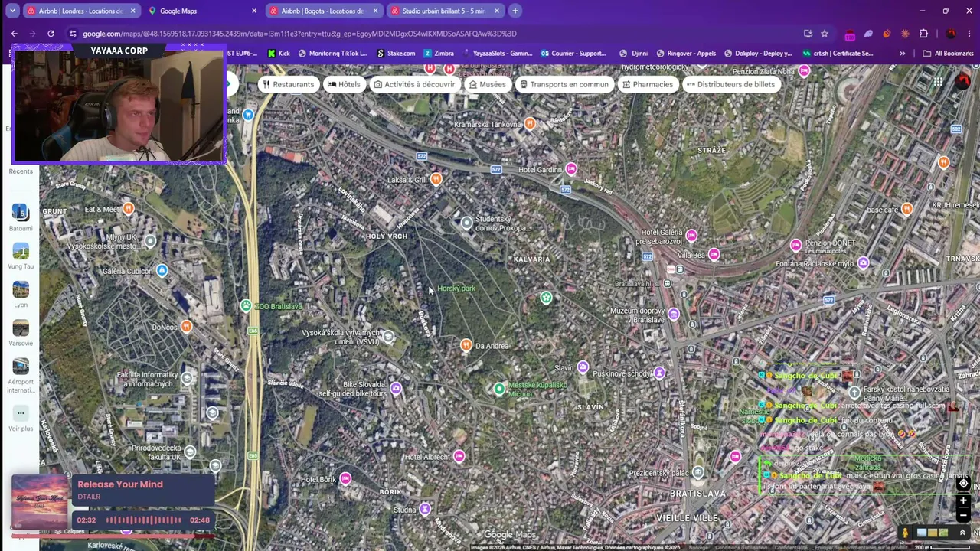
Task: Open the Courrier - Support bookmark
Action: (573, 54)
